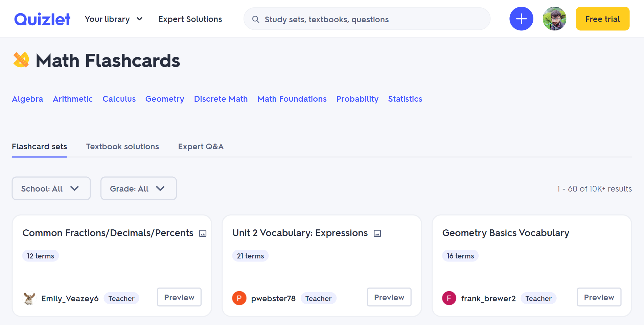This screenshot has height=325, width=644.
Task: Open the Calculus category link
Action: 119,99
